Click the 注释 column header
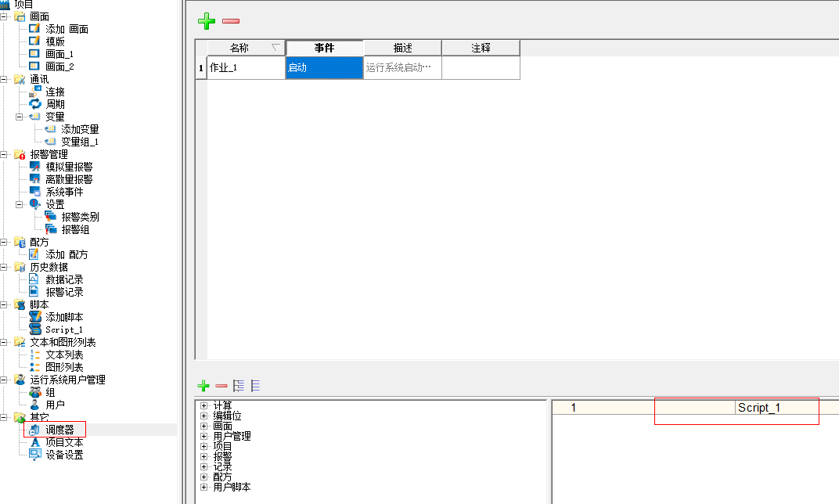This screenshot has width=839, height=504. coord(481,48)
